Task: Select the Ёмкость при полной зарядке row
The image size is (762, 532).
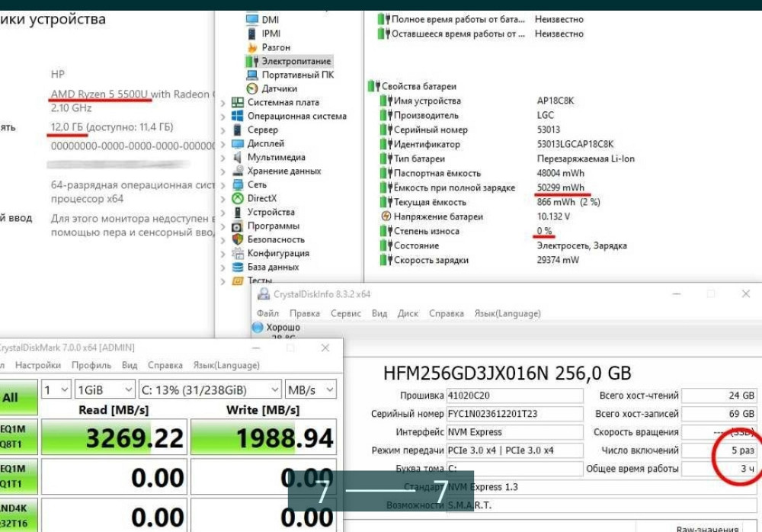Action: point(454,187)
